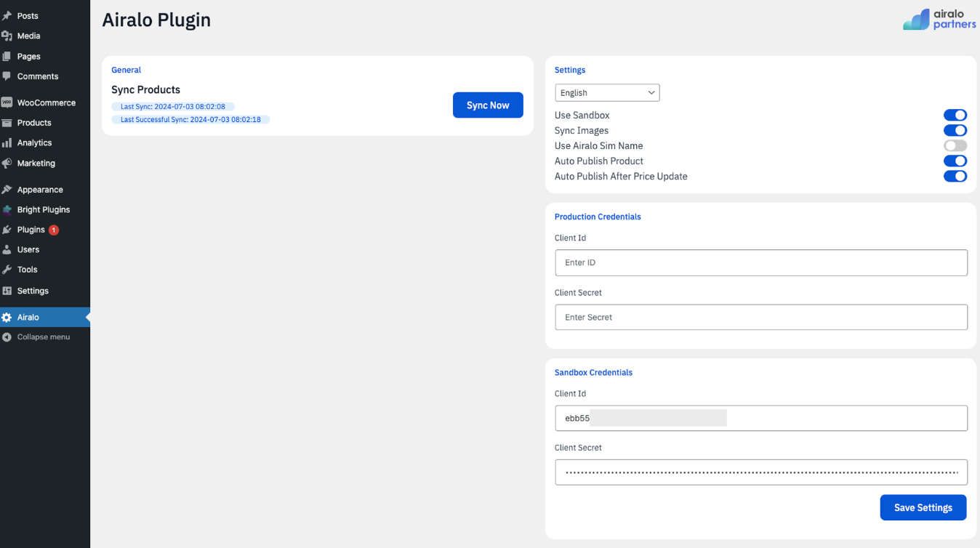The image size is (980, 548).
Task: Click the Settings section heading in panel
Action: coord(570,70)
